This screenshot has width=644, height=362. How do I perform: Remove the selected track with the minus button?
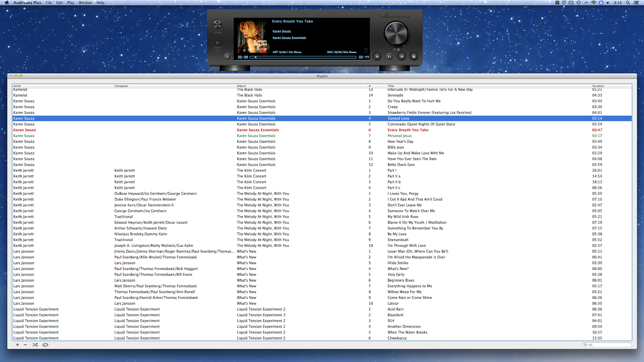click(25, 345)
